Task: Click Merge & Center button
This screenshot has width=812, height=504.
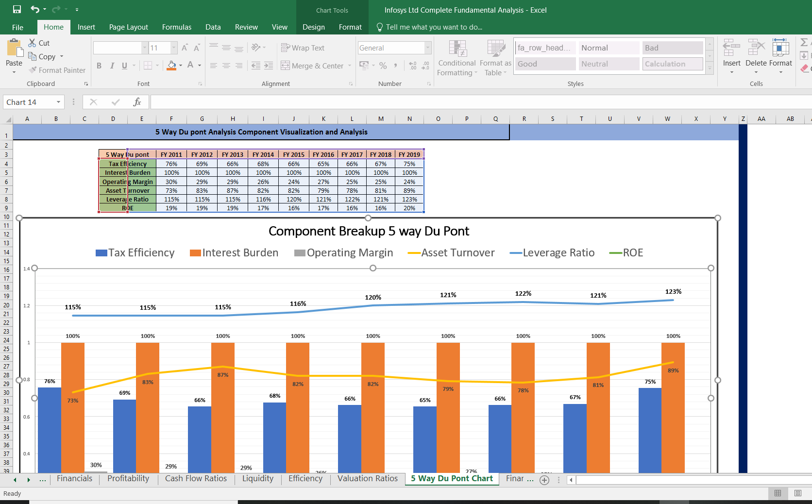Action: point(312,66)
